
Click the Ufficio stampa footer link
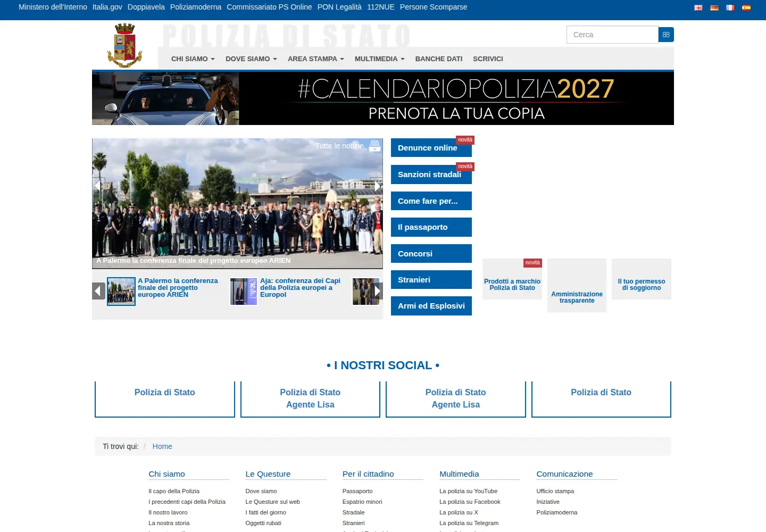tap(555, 491)
